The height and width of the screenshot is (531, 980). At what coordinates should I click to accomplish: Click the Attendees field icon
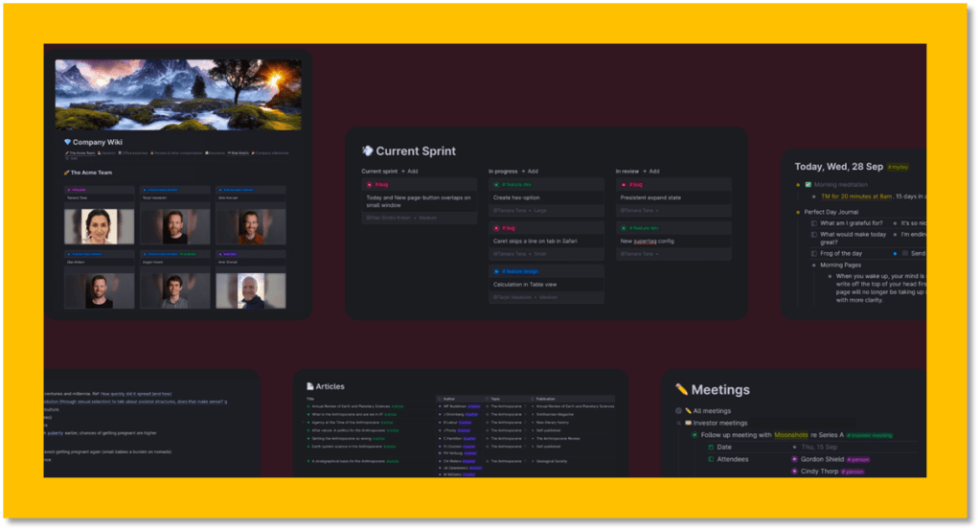pyautogui.click(x=709, y=459)
